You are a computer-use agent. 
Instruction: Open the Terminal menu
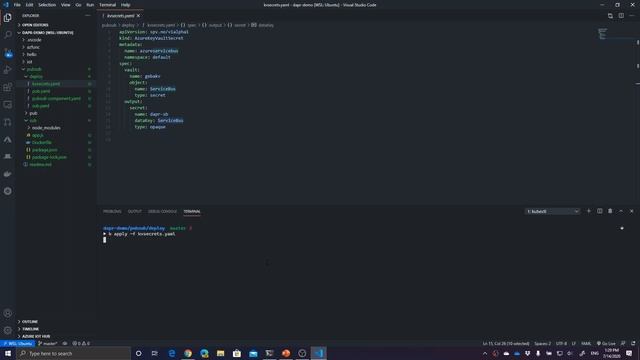[107, 5]
